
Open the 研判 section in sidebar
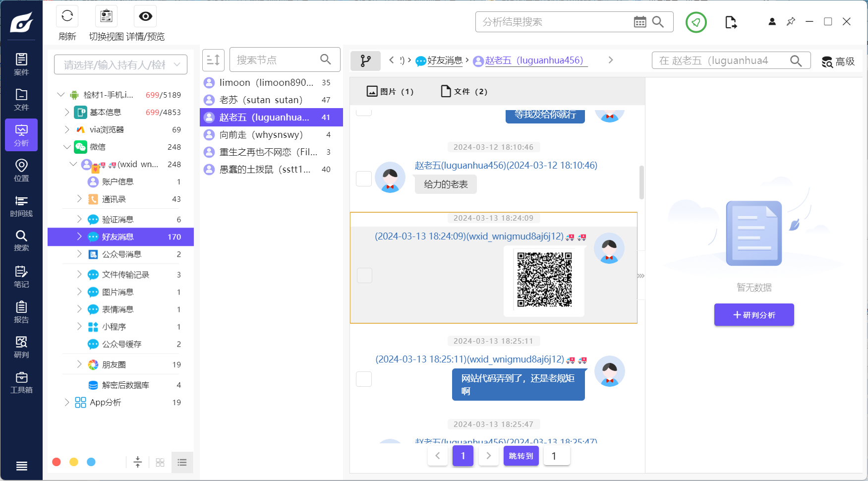21,347
